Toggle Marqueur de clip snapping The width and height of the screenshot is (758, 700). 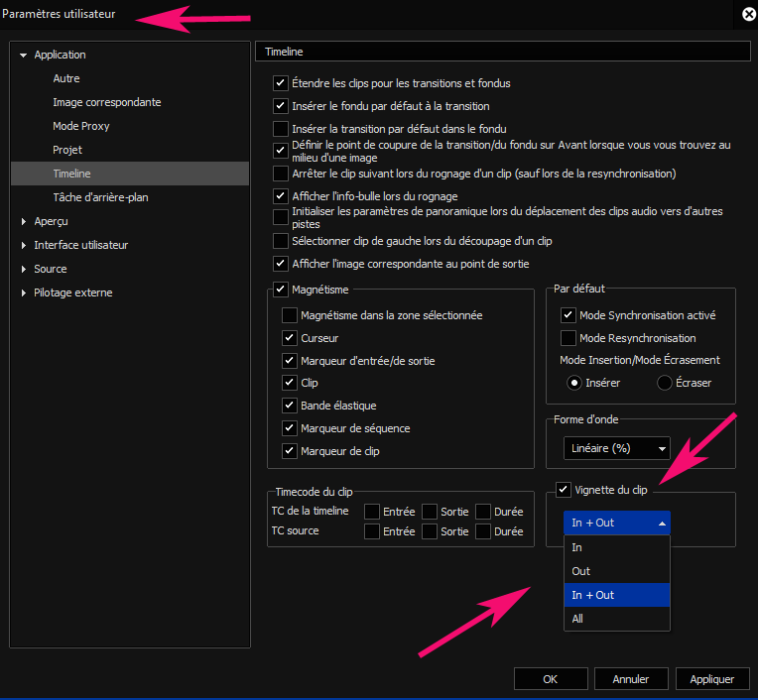[289, 451]
